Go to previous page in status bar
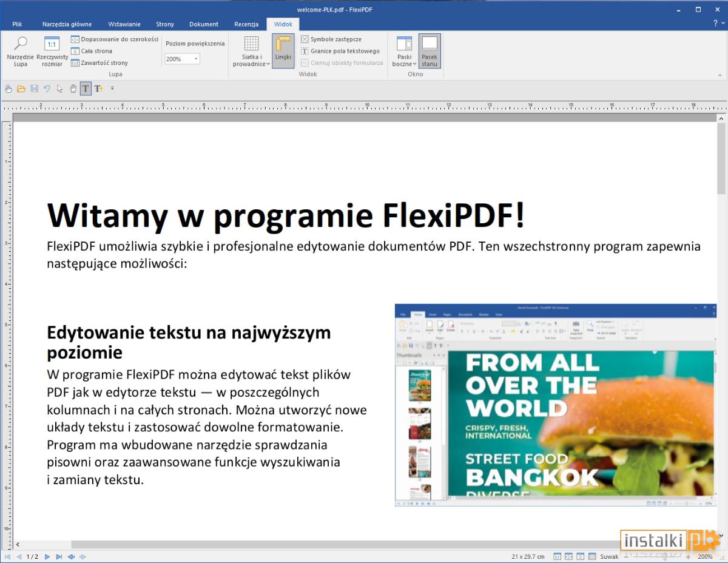Image resolution: width=728 pixels, height=563 pixels. (19, 556)
